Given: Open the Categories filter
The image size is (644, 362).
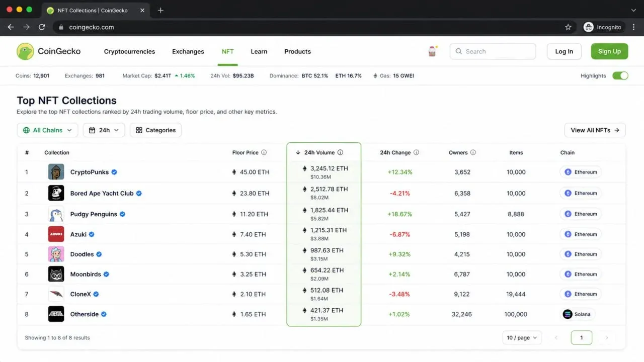Looking at the screenshot, I should [155, 130].
